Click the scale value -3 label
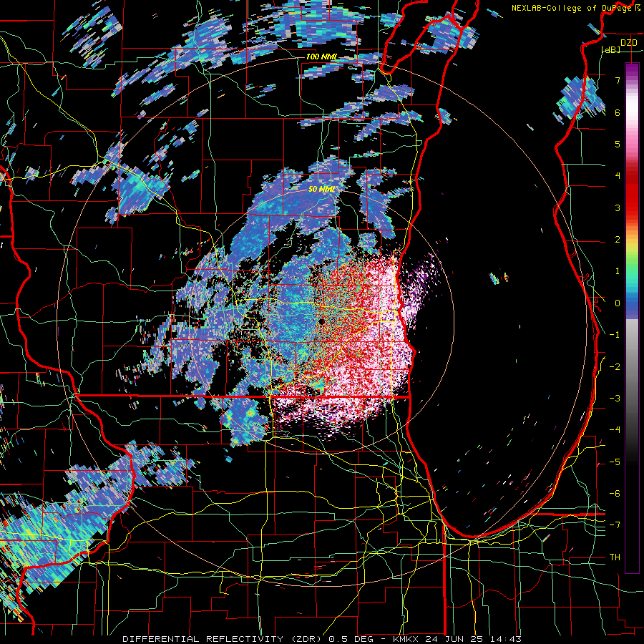 [615, 399]
